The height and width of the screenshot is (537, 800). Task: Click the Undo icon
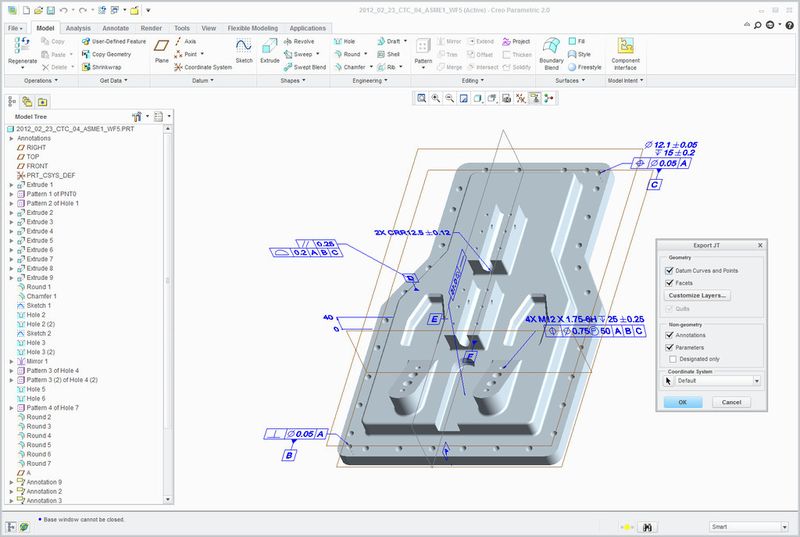(63, 10)
